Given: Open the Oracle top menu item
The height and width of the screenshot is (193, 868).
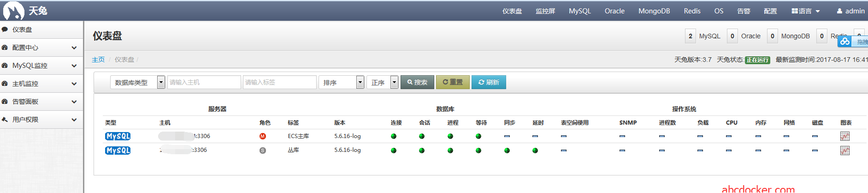Looking at the screenshot, I should point(614,11).
